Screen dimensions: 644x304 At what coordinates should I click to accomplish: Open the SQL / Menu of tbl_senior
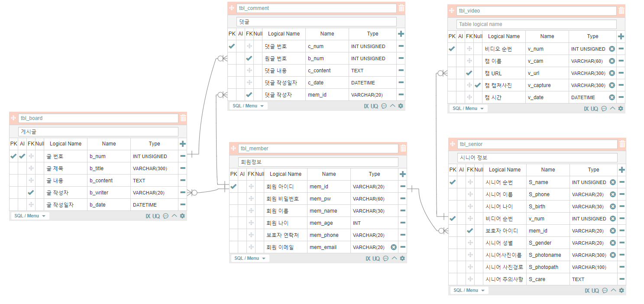click(x=469, y=290)
